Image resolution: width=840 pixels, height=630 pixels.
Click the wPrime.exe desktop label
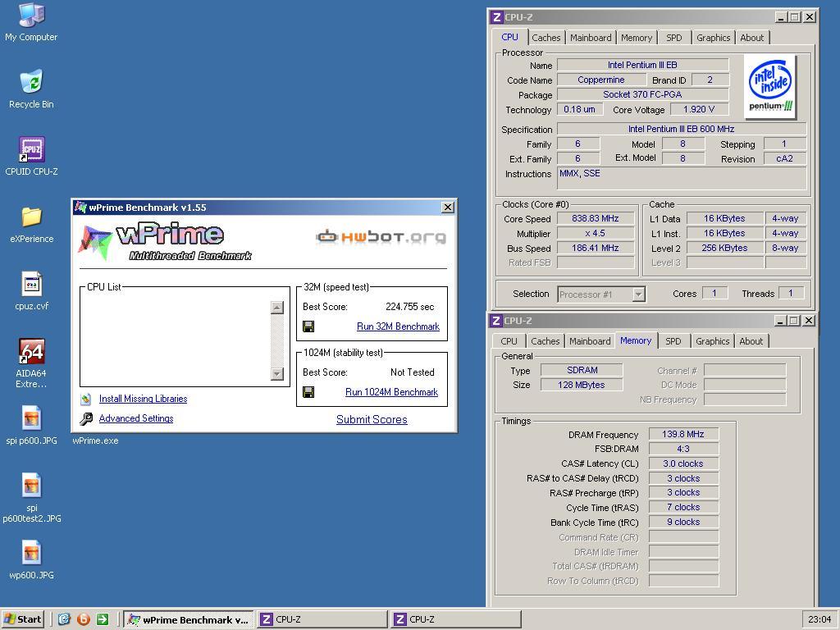tap(95, 441)
